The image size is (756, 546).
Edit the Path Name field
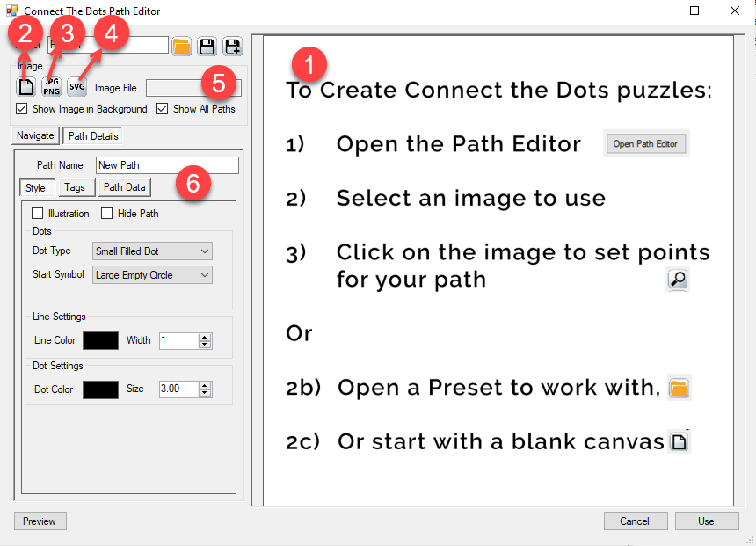click(x=167, y=165)
